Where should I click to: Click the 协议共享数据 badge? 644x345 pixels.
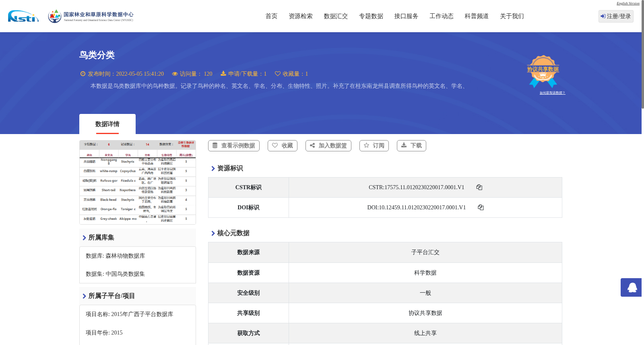(x=543, y=71)
